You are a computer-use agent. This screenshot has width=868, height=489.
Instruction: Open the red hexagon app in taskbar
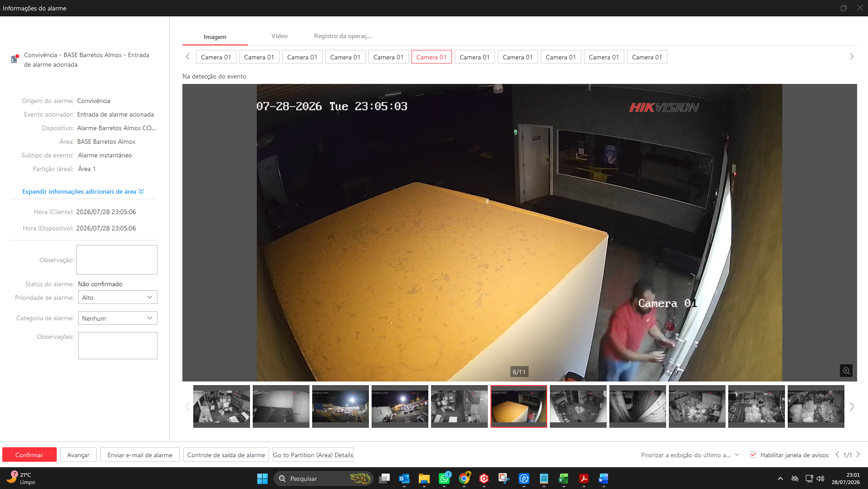pyautogui.click(x=484, y=479)
